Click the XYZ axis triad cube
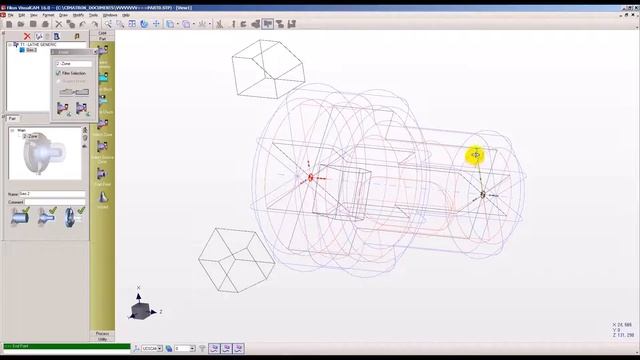 point(141,310)
